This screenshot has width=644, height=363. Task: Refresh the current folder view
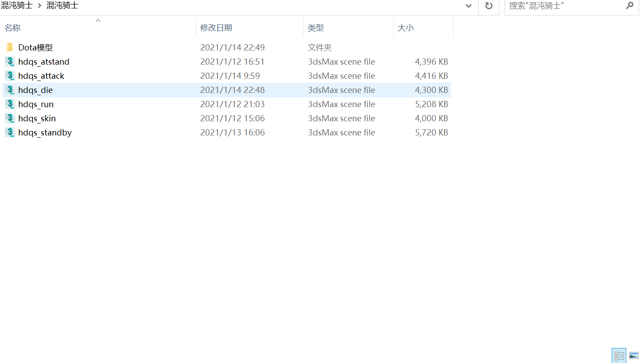pos(489,6)
